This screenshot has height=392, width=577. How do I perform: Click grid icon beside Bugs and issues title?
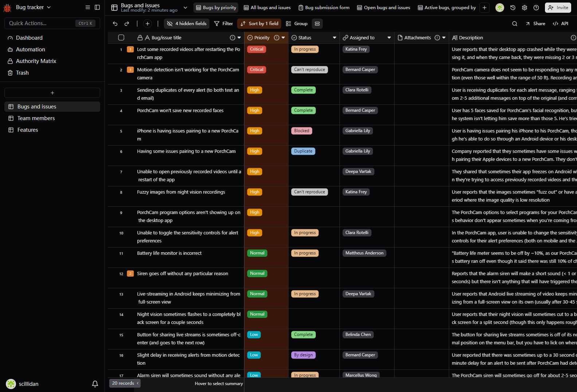pyautogui.click(x=114, y=8)
